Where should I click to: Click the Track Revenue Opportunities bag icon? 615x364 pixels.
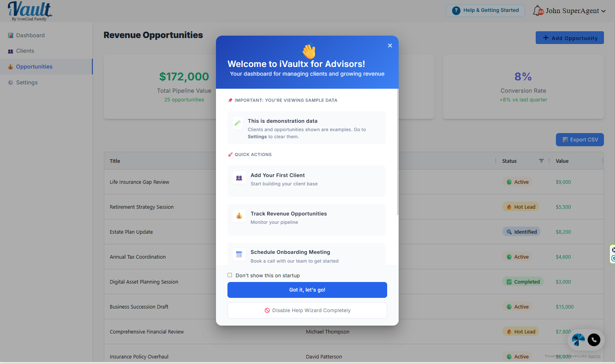pos(239,216)
